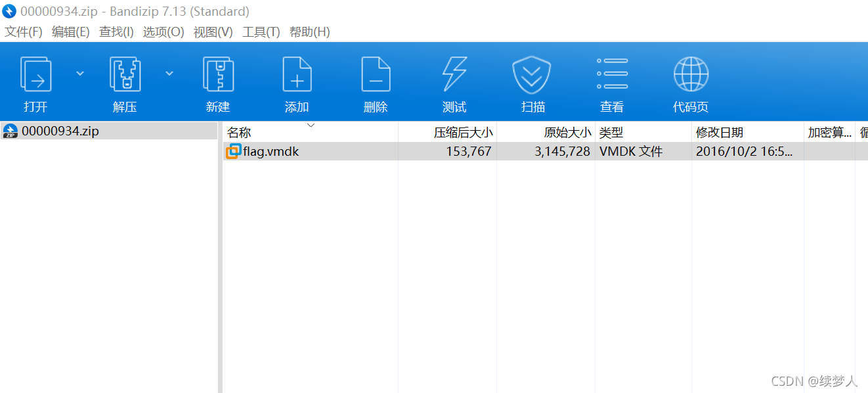Screen dimensions: 868x393
Task: Open the 视图(V) menu
Action: [213, 32]
